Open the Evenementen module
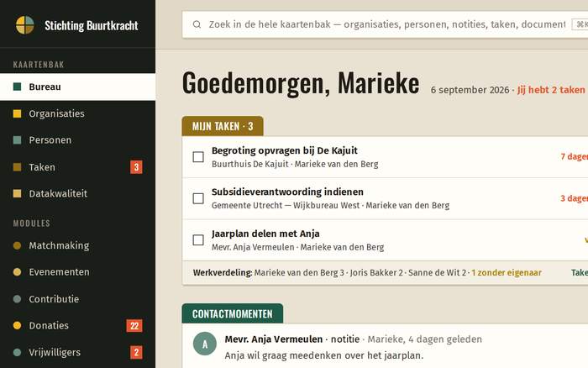 point(77,272)
